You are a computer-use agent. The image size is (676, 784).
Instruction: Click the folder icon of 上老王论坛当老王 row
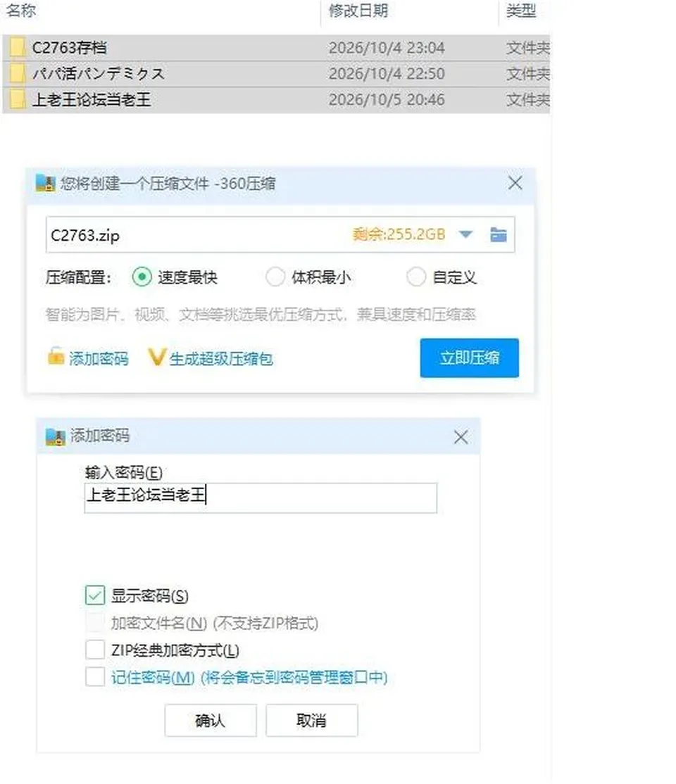18,99
